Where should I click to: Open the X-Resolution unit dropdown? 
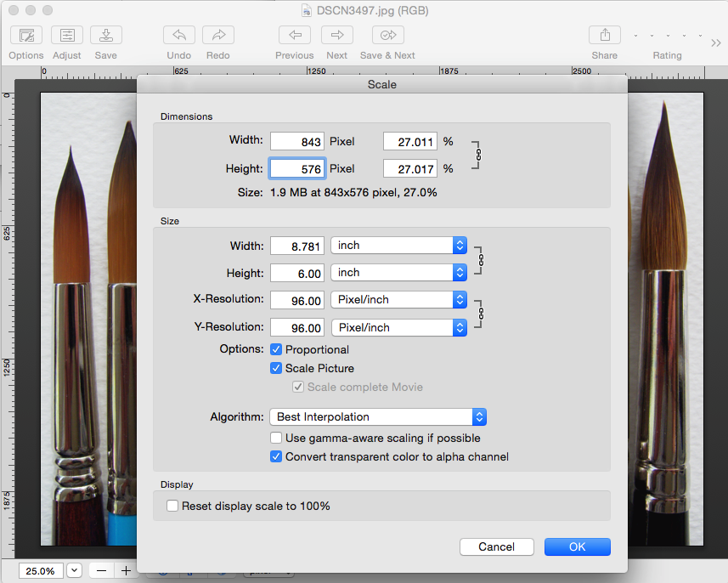tap(399, 300)
